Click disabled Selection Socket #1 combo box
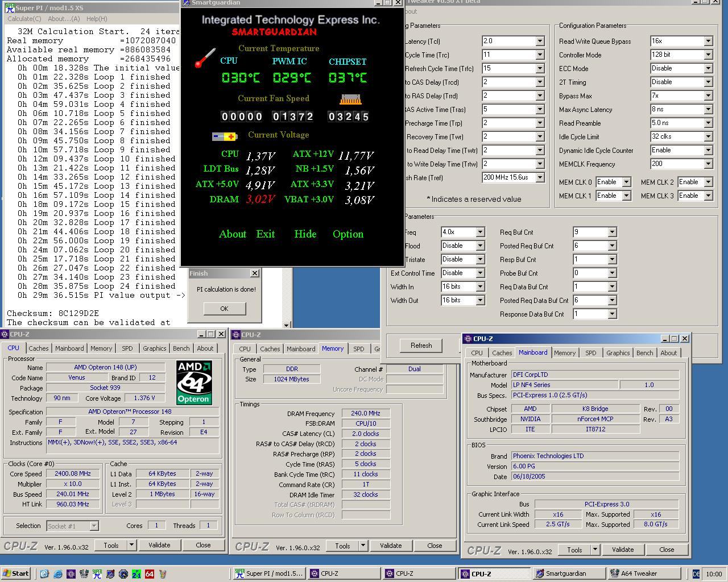This screenshot has height=582, width=728. (x=73, y=526)
